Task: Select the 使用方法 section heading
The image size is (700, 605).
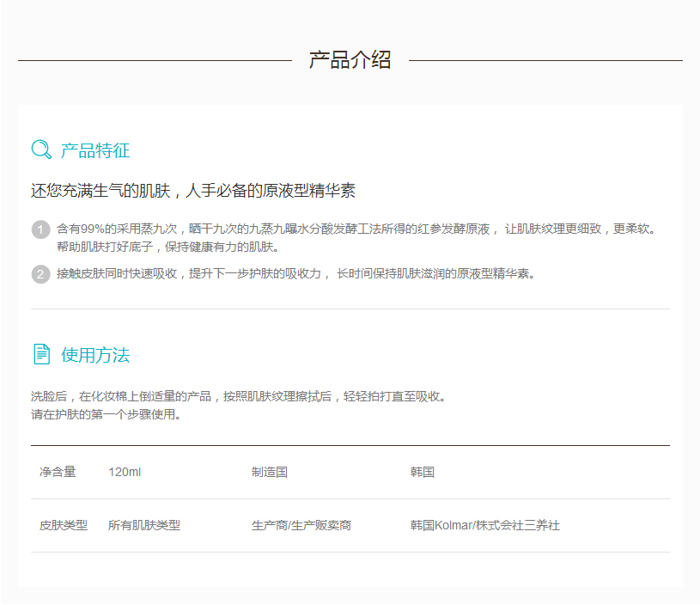Action: click(95, 355)
